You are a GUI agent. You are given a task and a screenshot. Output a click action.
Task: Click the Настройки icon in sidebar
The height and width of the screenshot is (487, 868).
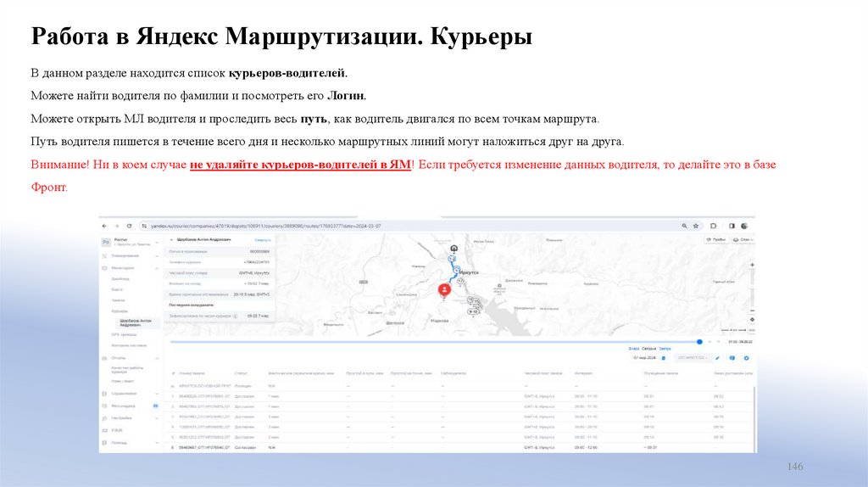(x=104, y=417)
